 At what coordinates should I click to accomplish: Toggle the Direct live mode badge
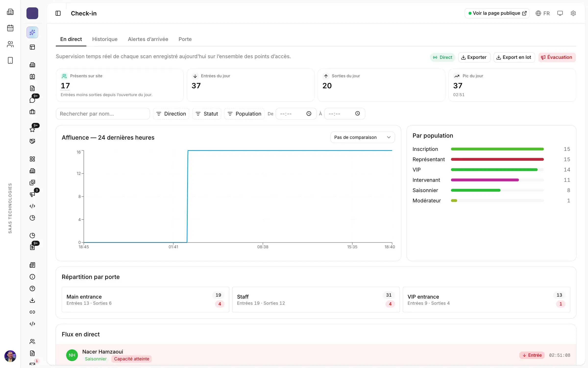pyautogui.click(x=442, y=57)
